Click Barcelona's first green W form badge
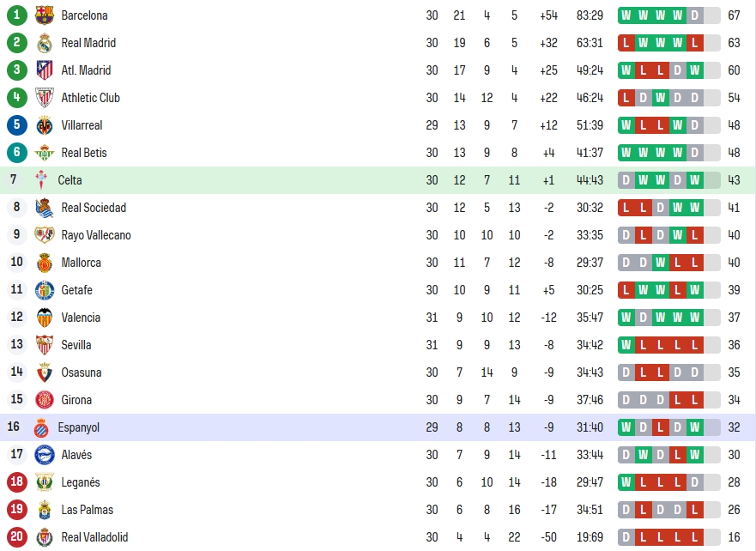The image size is (756, 551). (x=626, y=15)
